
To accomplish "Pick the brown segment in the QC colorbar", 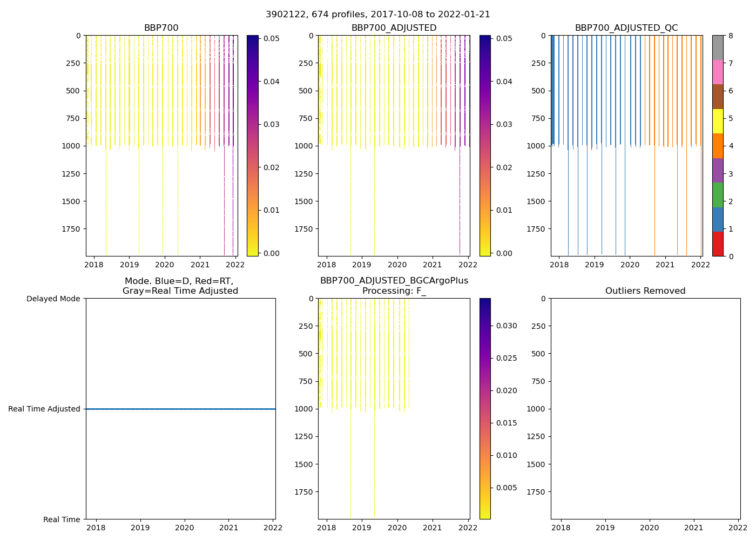I will [718, 97].
